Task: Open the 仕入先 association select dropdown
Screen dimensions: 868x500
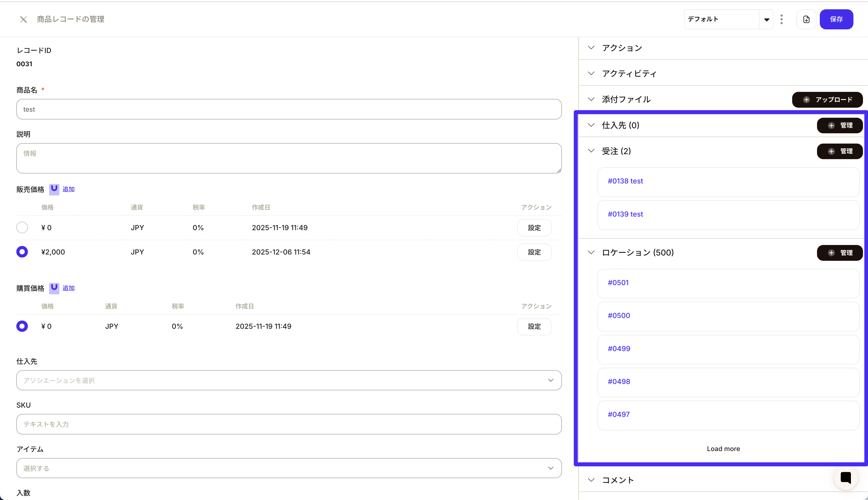Action: click(289, 380)
